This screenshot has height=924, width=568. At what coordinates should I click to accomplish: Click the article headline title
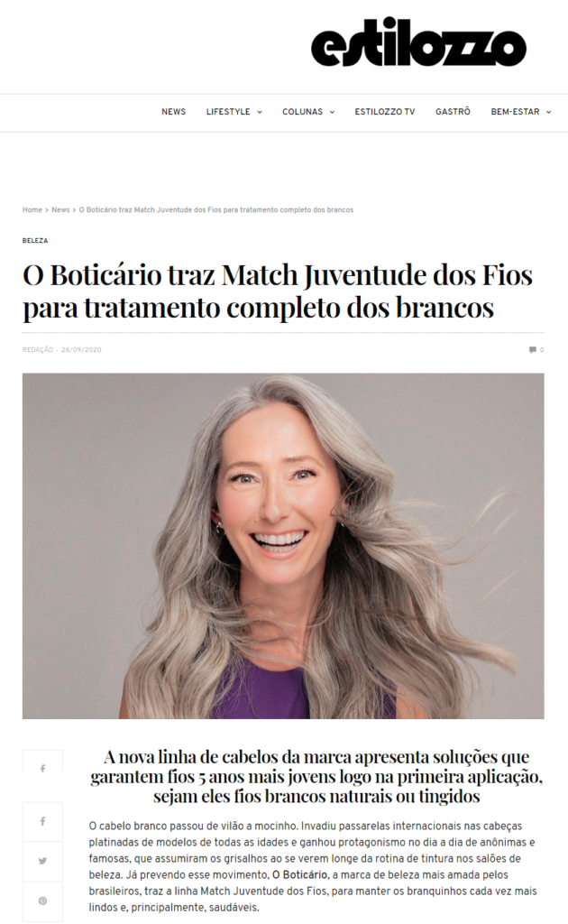[x=278, y=291]
